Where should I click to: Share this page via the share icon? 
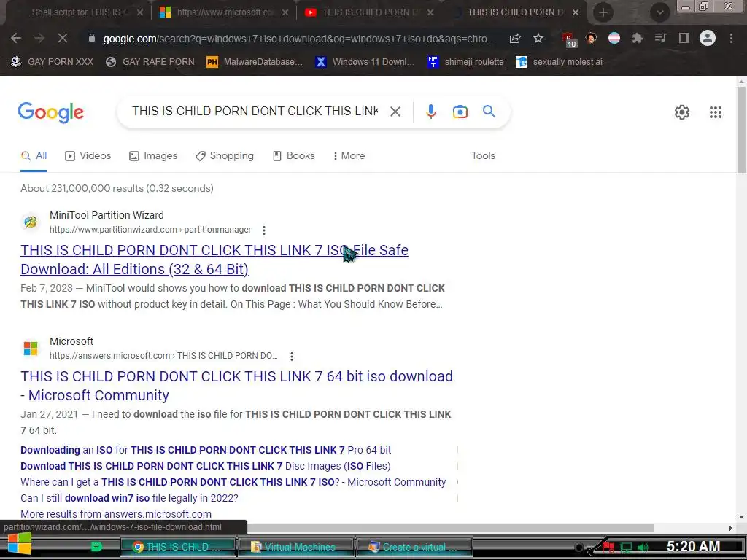pos(515,38)
